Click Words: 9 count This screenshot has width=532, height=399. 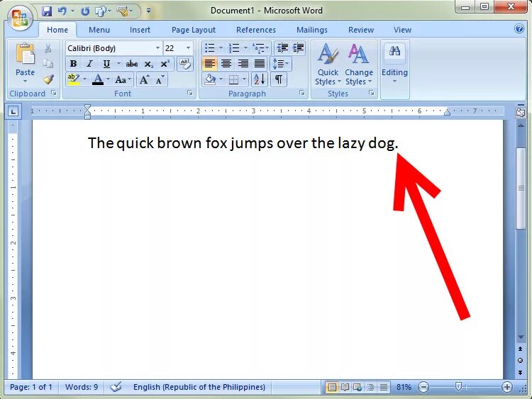82,387
